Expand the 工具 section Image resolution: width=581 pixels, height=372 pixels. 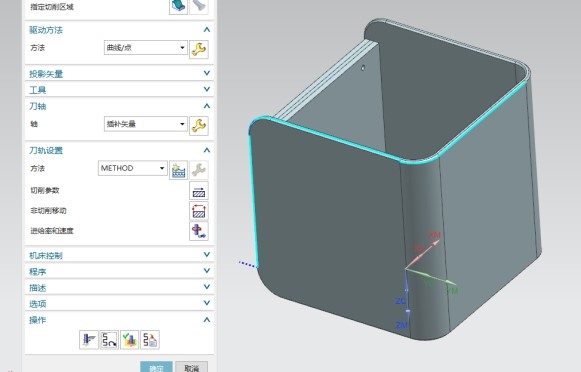click(207, 89)
